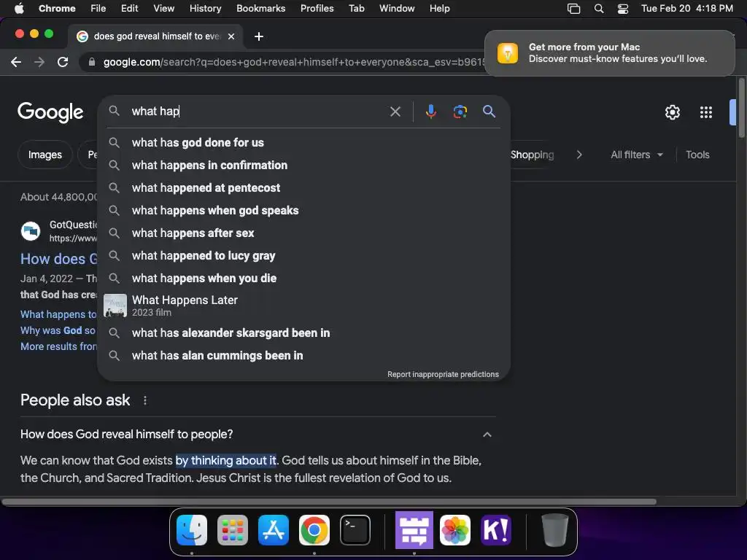Select suggestion 'what has god done for us'
The image size is (747, 560).
[303, 142]
